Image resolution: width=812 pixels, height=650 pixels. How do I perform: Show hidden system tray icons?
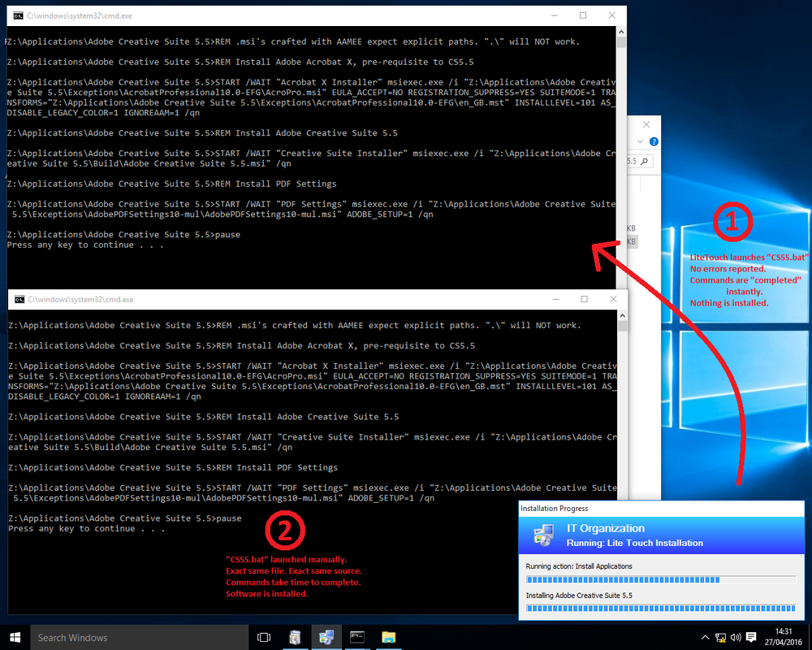click(x=705, y=638)
